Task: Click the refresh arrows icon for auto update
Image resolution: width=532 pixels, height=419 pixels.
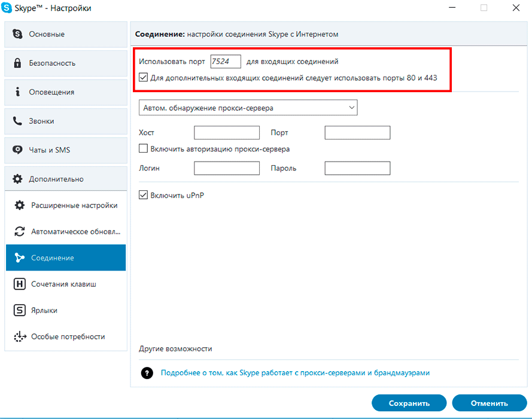Action: click(x=19, y=232)
